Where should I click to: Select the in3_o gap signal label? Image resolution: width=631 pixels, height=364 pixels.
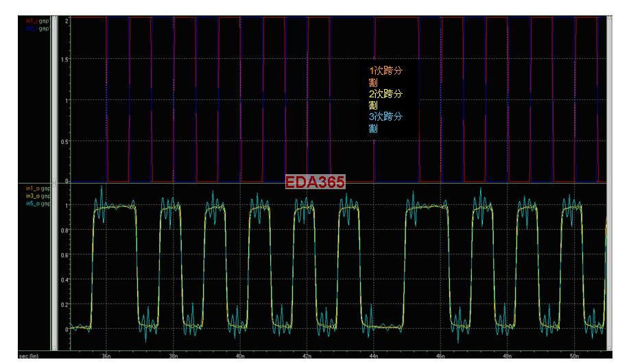tap(38, 196)
